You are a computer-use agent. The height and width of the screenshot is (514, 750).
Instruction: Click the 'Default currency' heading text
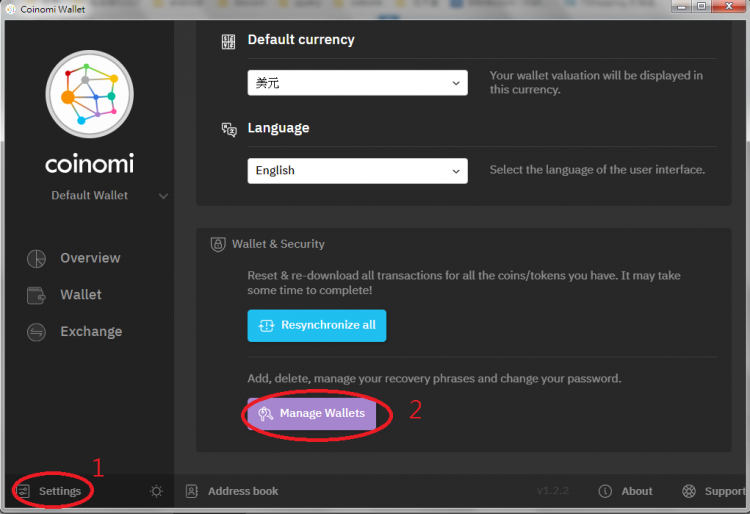point(301,40)
